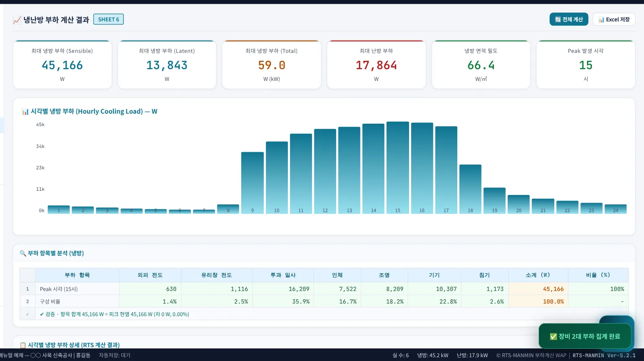Screen dimensions: 644x361
Task: Click the 냉방 면적 밀도 66.4 card
Action: [x=481, y=65]
